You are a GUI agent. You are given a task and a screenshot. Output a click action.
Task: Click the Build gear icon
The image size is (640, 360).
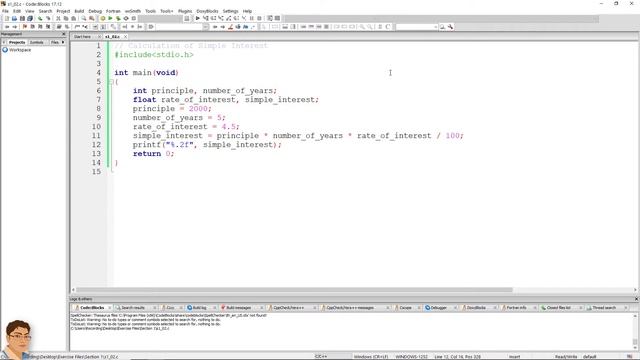tap(102, 18)
